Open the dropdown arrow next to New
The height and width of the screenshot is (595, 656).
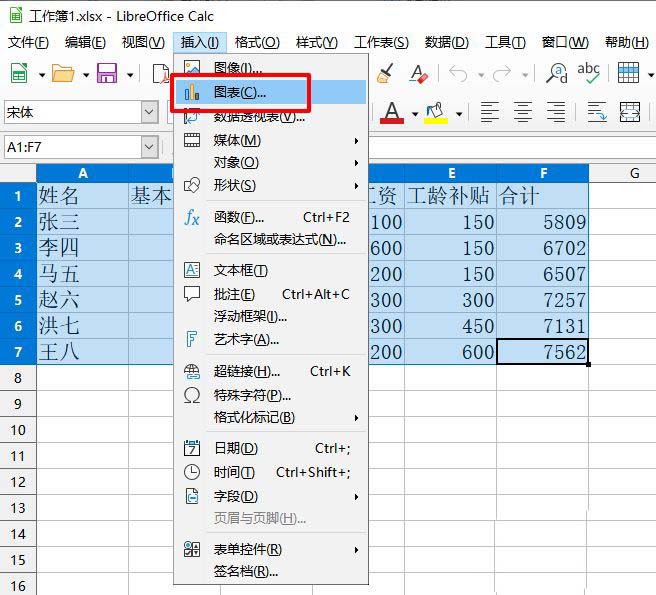click(x=42, y=75)
